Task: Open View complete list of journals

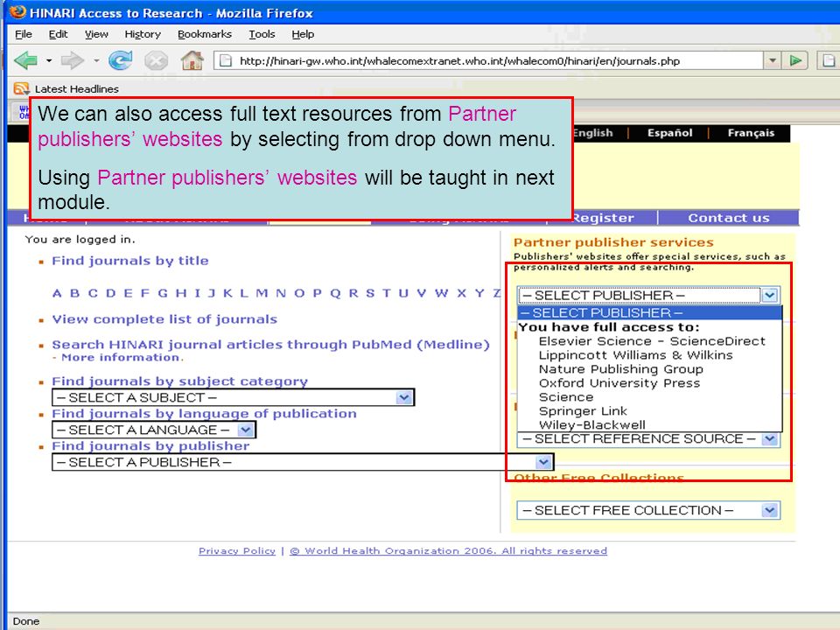Action: [164, 319]
